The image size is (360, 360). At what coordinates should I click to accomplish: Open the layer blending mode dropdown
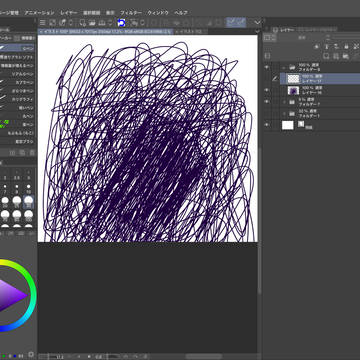(x=302, y=38)
